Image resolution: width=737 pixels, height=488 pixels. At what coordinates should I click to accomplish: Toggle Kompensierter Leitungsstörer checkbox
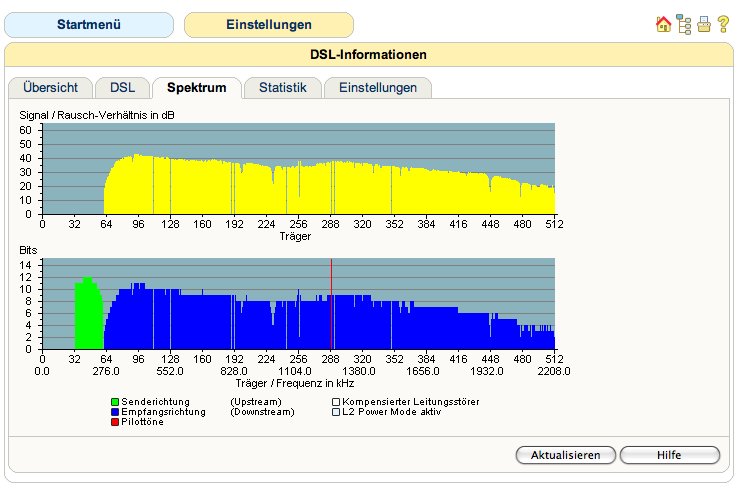336,402
